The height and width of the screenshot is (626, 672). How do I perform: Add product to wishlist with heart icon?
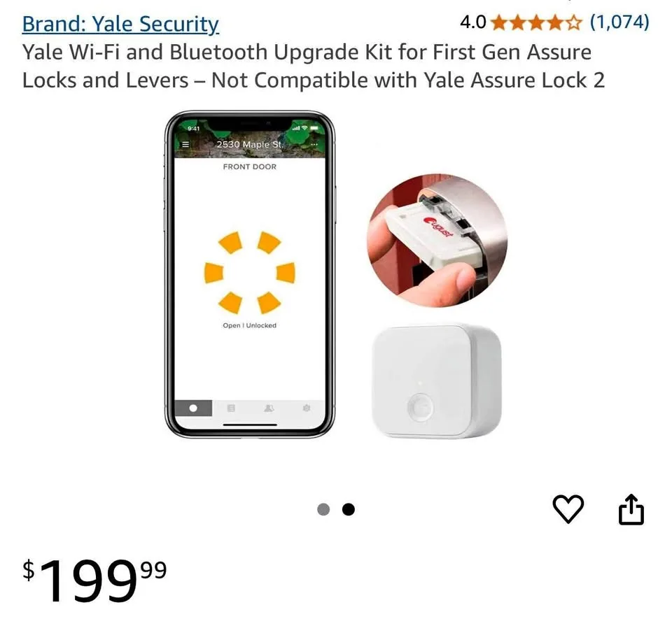coord(568,508)
